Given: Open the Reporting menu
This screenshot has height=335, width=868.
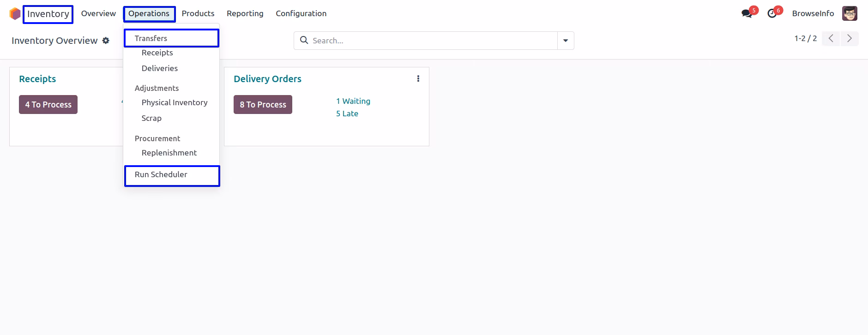Looking at the screenshot, I should click(x=245, y=13).
